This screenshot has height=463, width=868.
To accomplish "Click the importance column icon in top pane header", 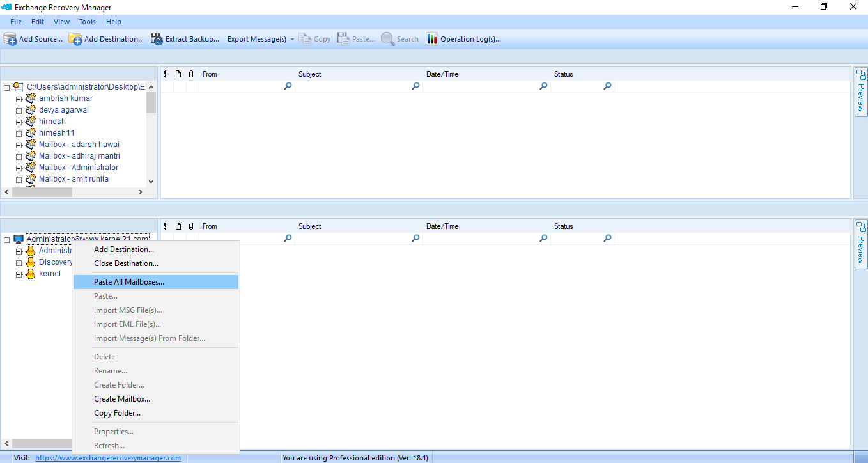I will pyautogui.click(x=166, y=74).
